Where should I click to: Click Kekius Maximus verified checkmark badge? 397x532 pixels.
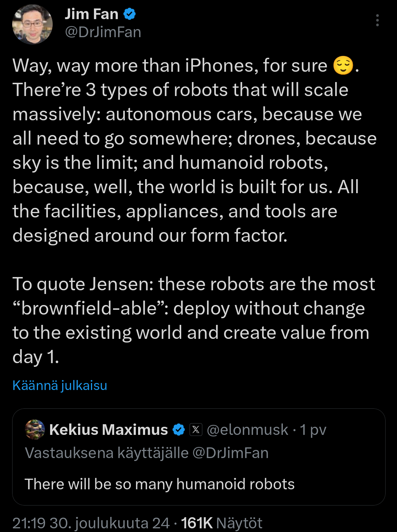(179, 429)
